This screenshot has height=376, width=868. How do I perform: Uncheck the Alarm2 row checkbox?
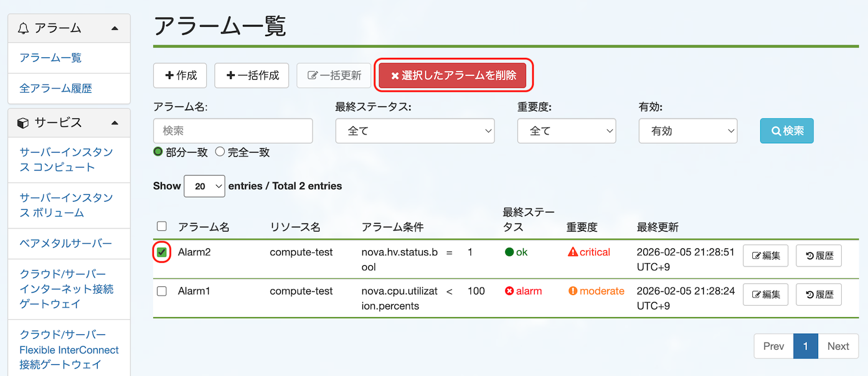[x=162, y=252]
